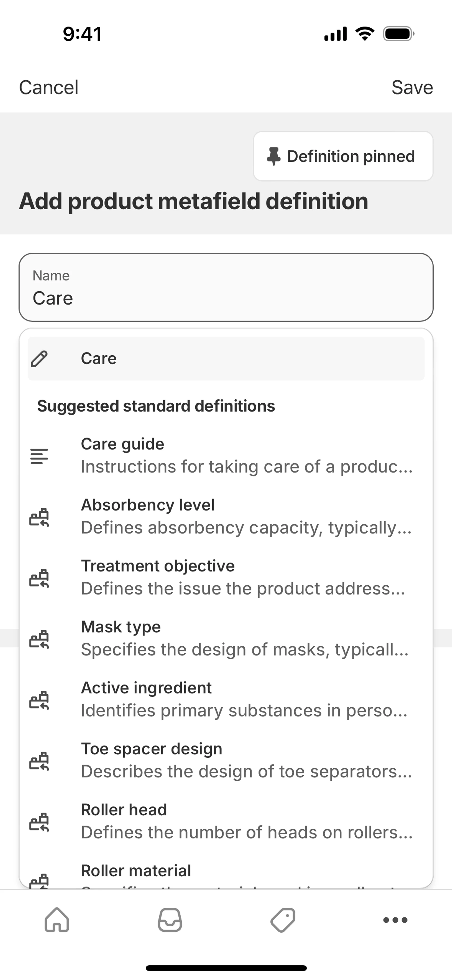Tap Save to store the definition
This screenshot has width=452, height=980.
tap(412, 88)
